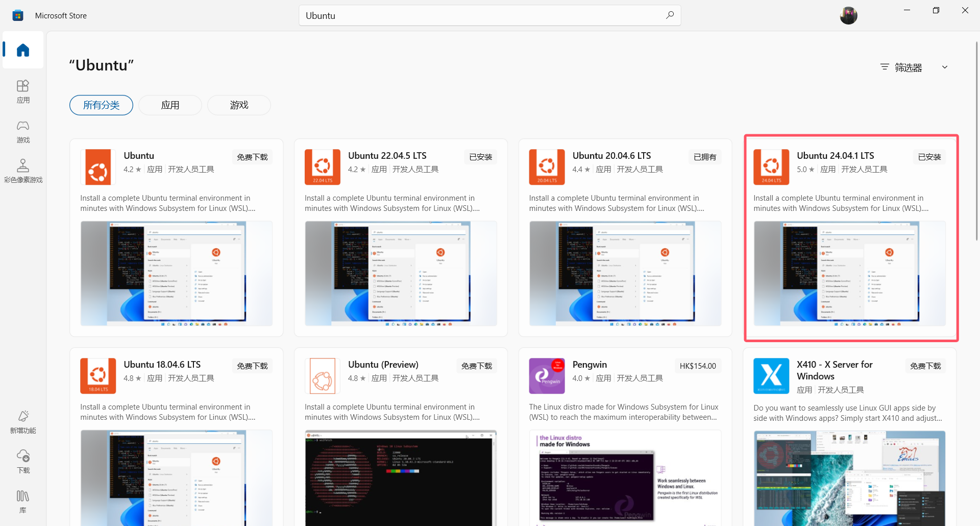Open the 游戏 (Games) sidebar section
This screenshot has height=526, width=980.
click(23, 131)
